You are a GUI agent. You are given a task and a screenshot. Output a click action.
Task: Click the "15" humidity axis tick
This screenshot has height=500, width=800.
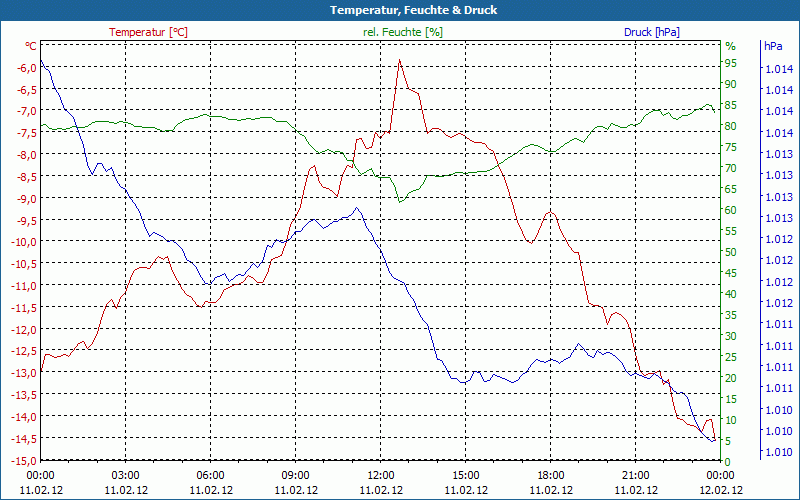click(x=731, y=398)
